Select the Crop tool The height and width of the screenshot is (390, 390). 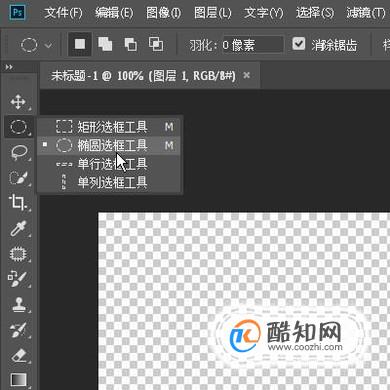[18, 203]
